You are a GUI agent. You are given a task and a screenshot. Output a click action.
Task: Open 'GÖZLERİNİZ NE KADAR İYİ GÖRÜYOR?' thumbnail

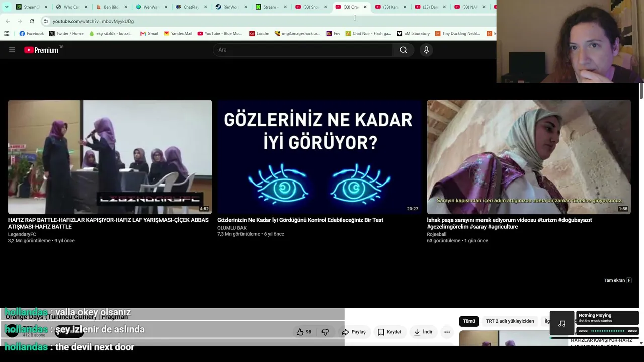(x=319, y=157)
